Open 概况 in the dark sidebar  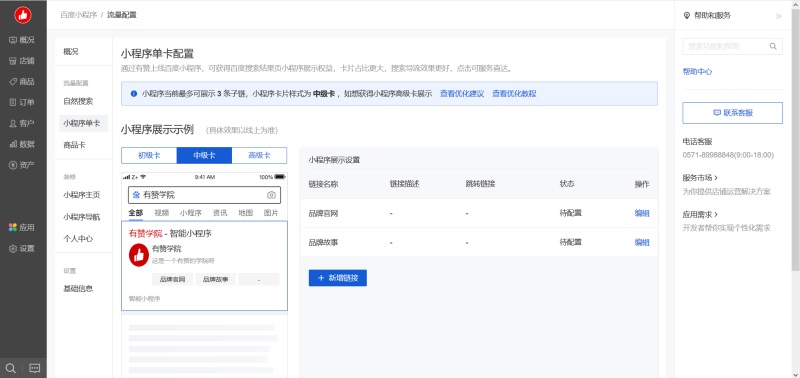(23, 40)
